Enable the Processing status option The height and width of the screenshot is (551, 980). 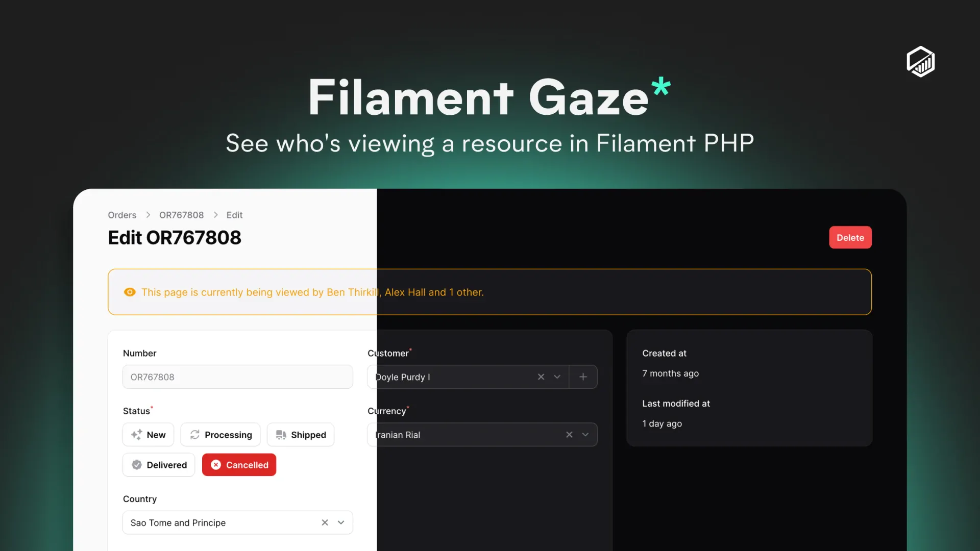[x=220, y=434]
